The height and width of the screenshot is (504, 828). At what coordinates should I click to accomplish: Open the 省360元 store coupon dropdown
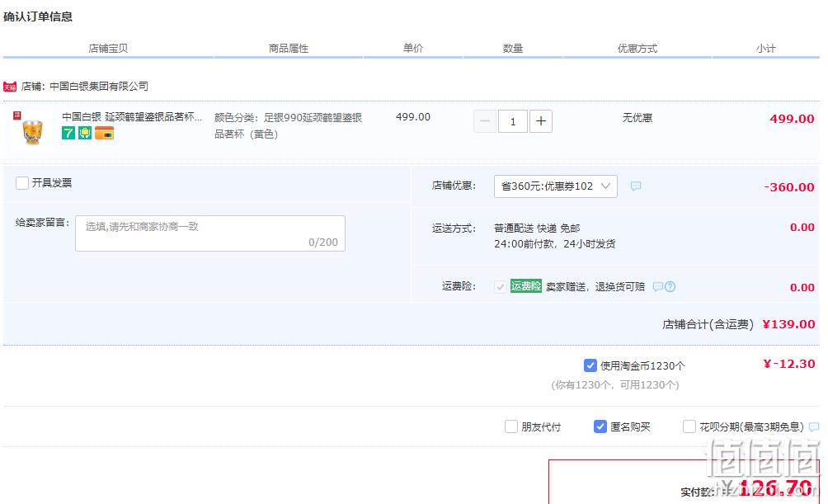tap(556, 186)
